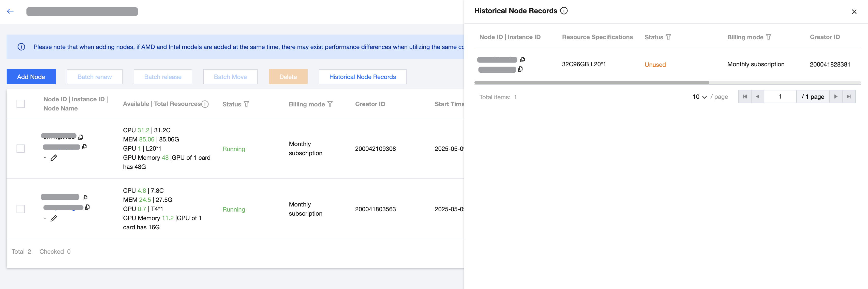Edit node name of the T4 node
Viewport: 868px width, 289px height.
(54, 218)
